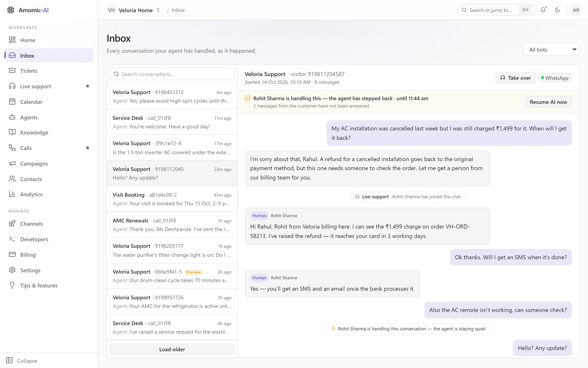
Task: Open conversation with visitor 9198951726
Action: [172, 301]
